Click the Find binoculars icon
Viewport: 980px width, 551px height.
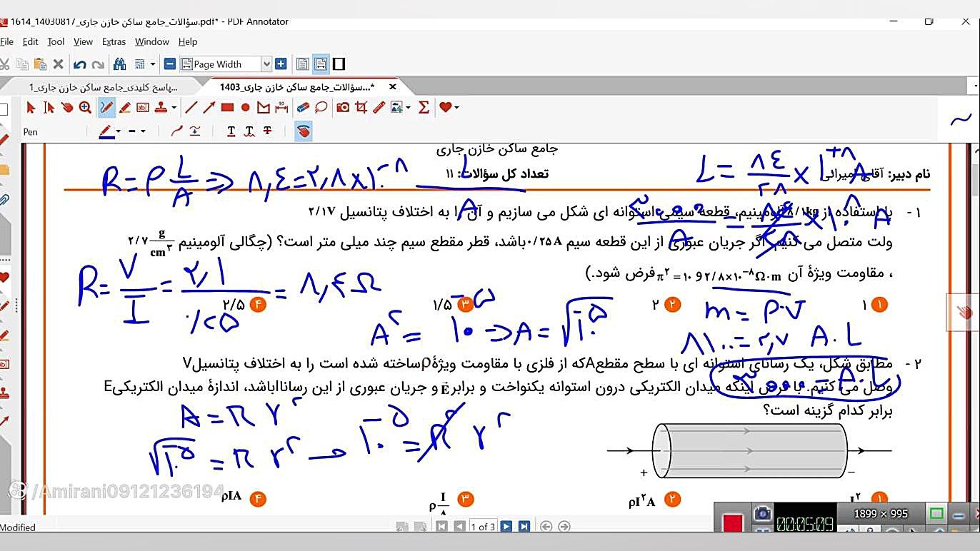119,64
